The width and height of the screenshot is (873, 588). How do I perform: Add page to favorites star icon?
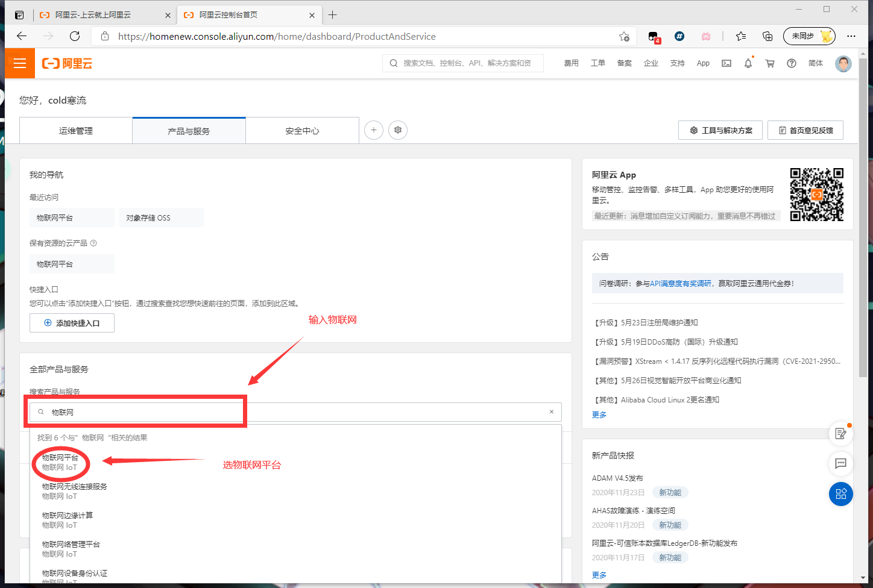point(624,36)
